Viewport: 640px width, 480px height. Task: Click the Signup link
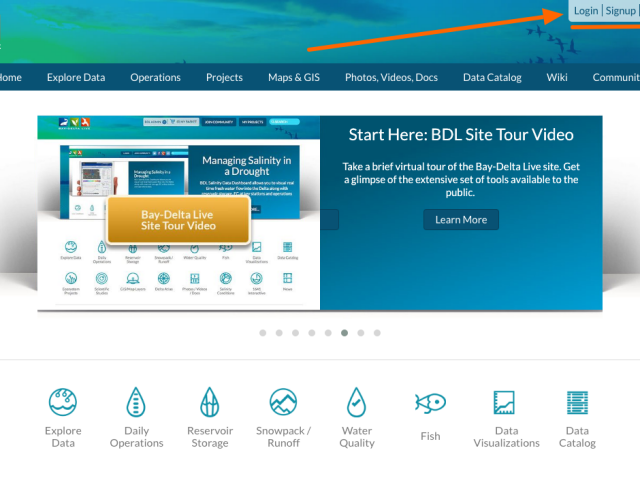(620, 11)
